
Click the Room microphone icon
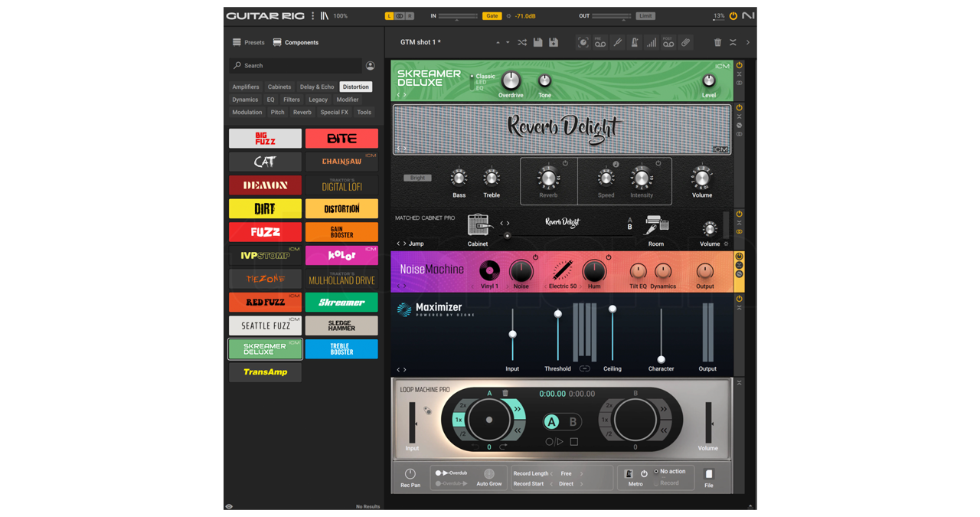pyautogui.click(x=656, y=226)
